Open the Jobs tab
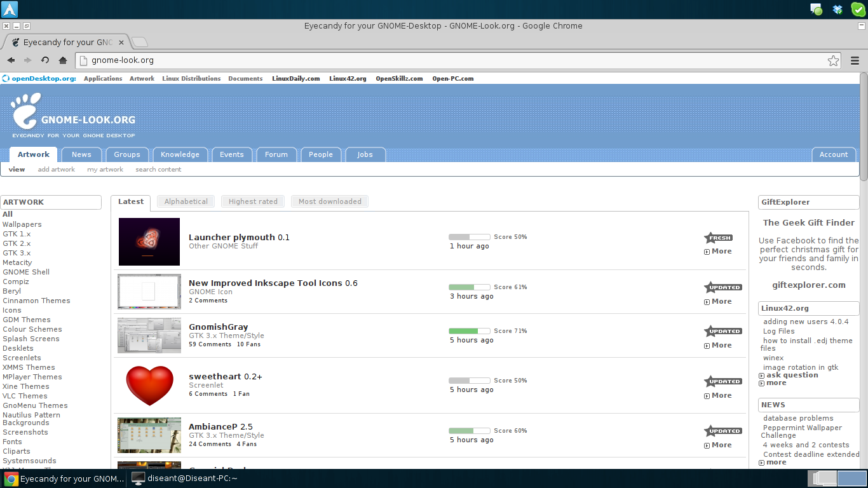The image size is (868, 488). [x=365, y=154]
